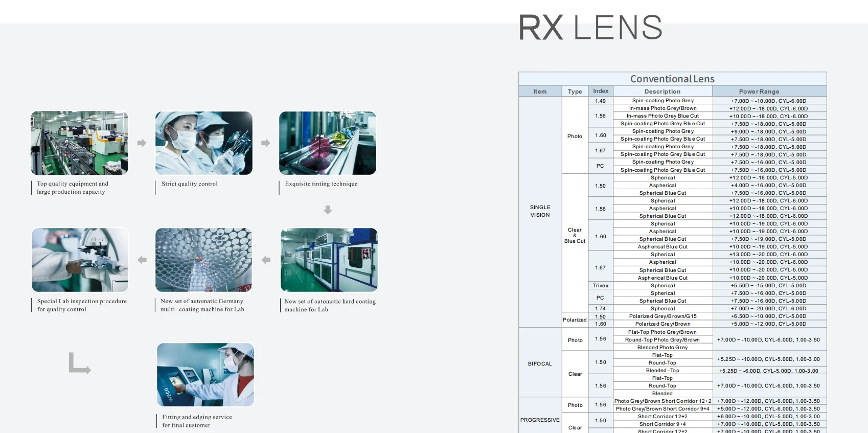Click the "Type" column header

pyautogui.click(x=575, y=92)
